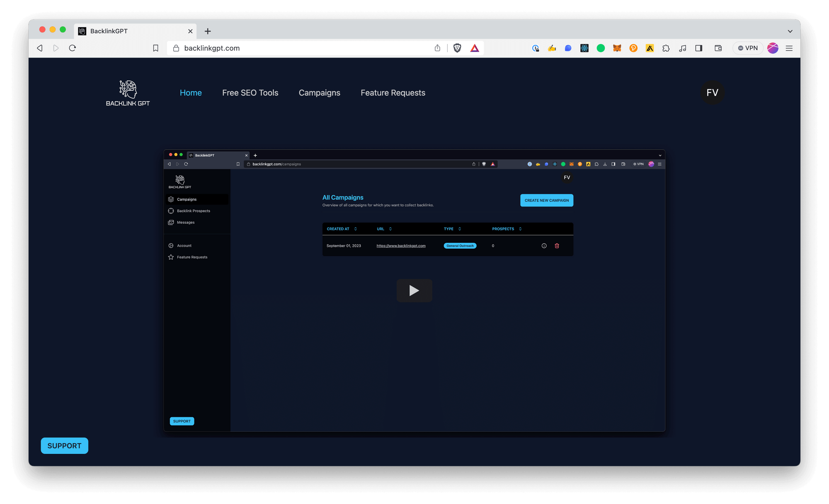
Task: Reload the backlinkgpt.com page
Action: point(73,48)
